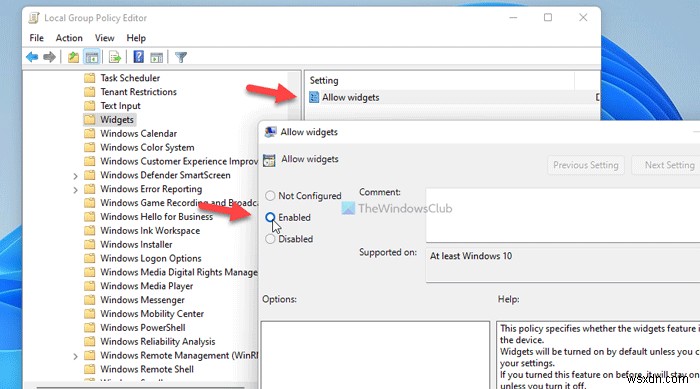
Task: Select the Windows Hello for Business item
Action: (x=156, y=217)
